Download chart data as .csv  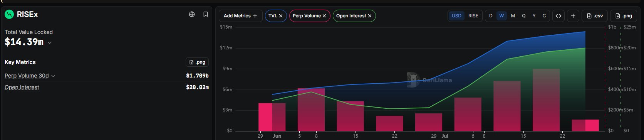595,16
